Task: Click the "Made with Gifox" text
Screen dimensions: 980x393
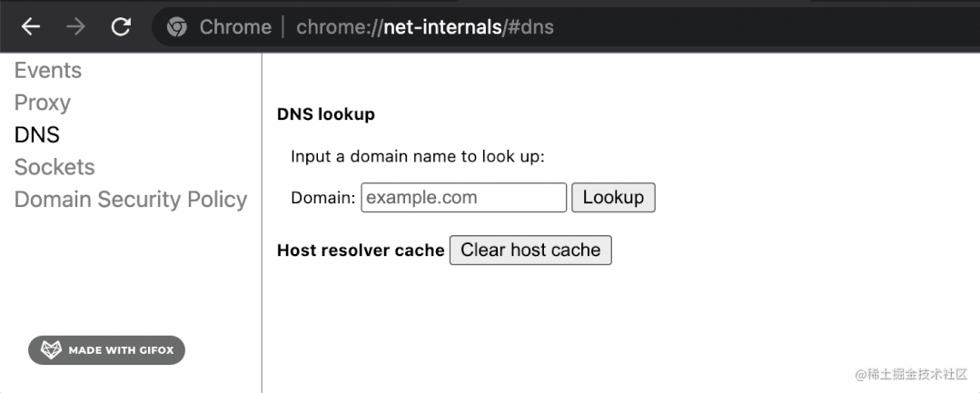Action: click(121, 350)
